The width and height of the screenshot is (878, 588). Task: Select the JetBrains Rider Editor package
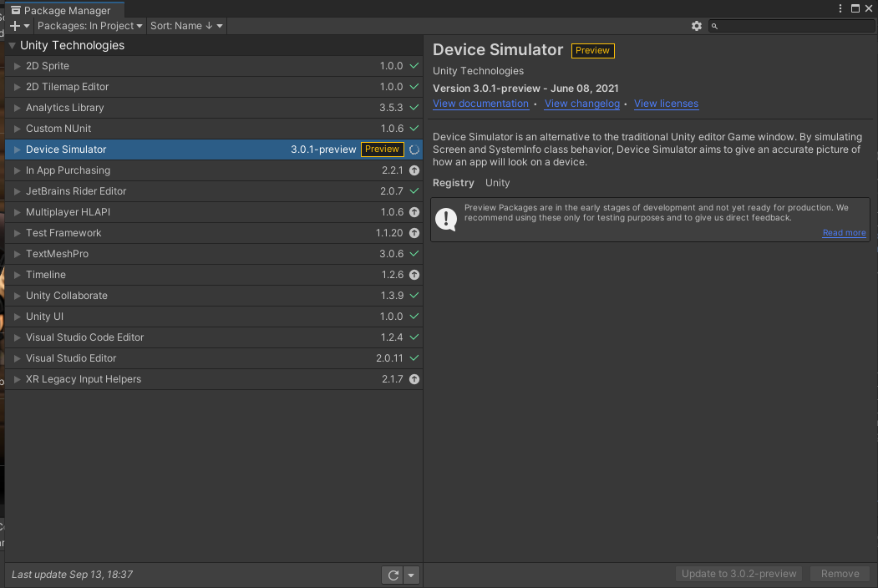point(214,191)
